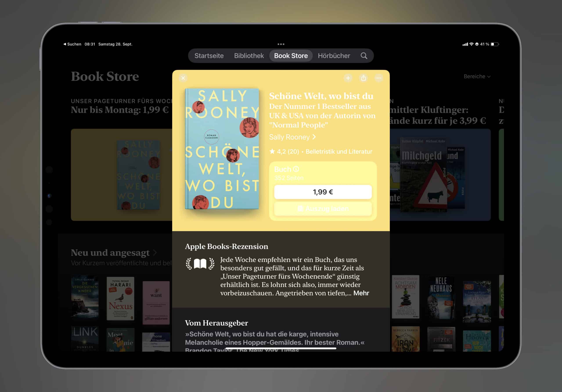Switch to the Hörbücher tab
The width and height of the screenshot is (562, 392).
point(334,56)
